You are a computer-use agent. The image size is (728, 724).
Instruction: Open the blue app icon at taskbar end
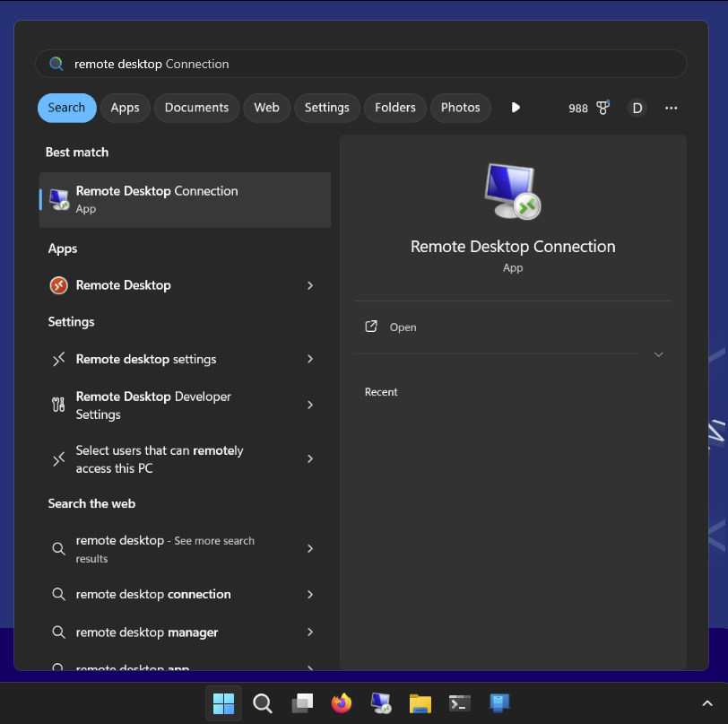499,703
